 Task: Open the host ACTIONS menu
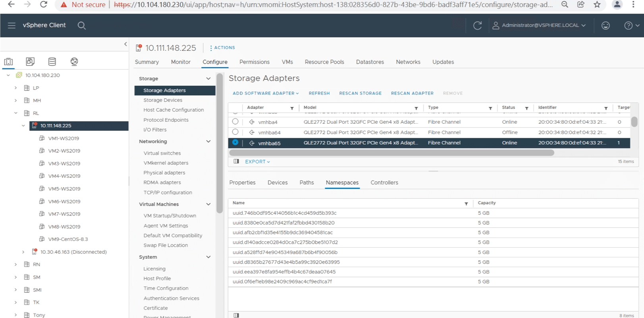point(223,48)
